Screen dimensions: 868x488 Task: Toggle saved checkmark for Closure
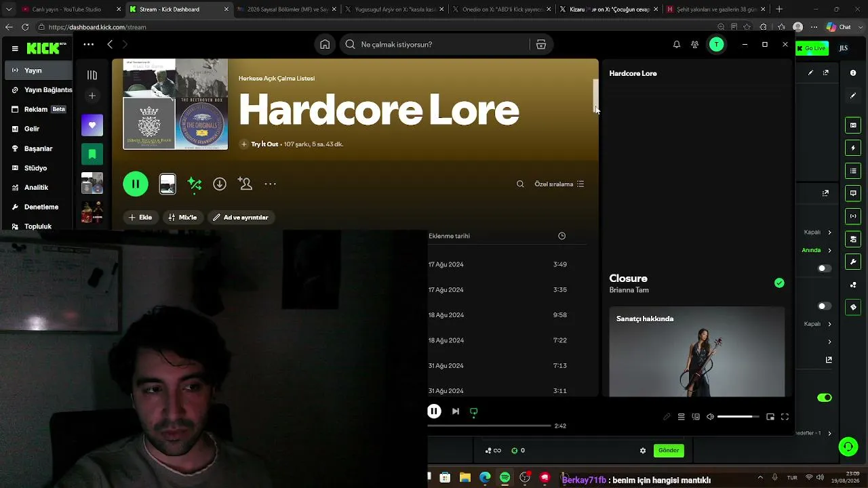[x=779, y=283]
